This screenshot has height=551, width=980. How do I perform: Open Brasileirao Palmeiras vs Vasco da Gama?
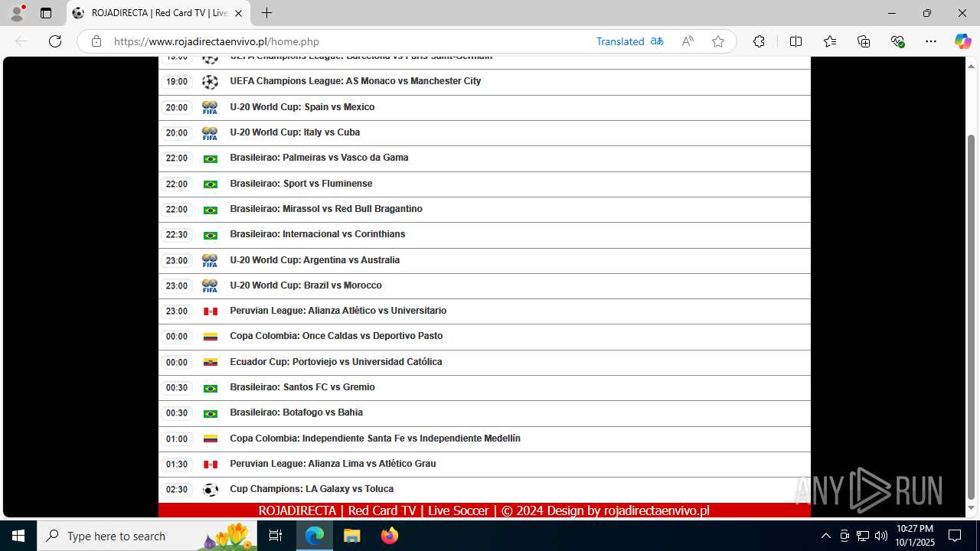tap(319, 158)
